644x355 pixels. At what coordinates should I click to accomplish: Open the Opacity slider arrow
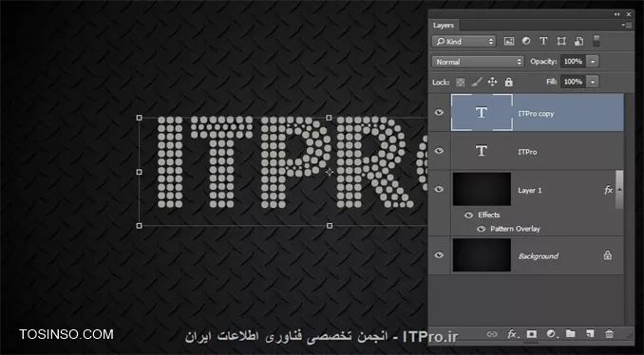coord(593,62)
